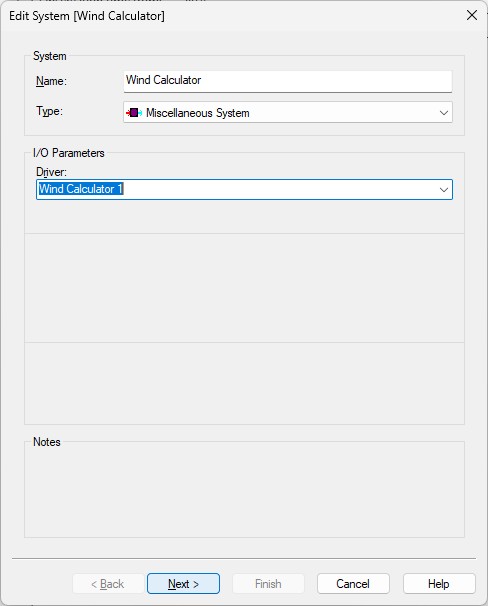The image size is (488, 606).
Task: Open Help for this dialog
Action: tap(439, 584)
